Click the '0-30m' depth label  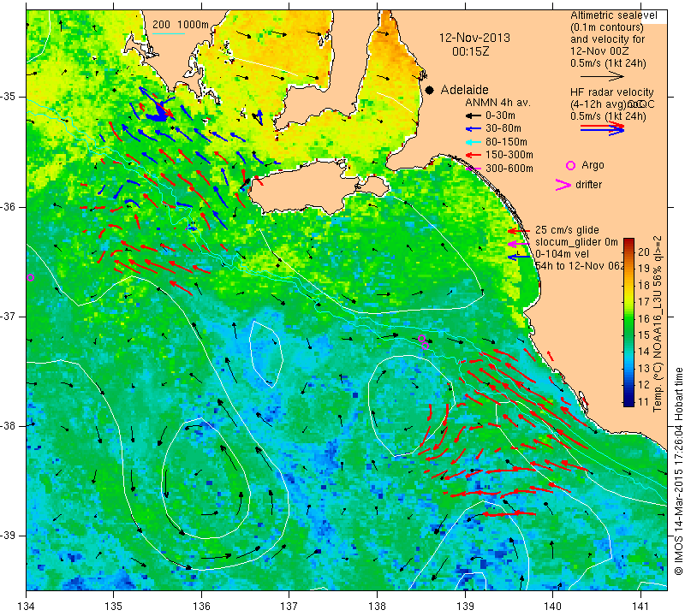tap(500, 115)
